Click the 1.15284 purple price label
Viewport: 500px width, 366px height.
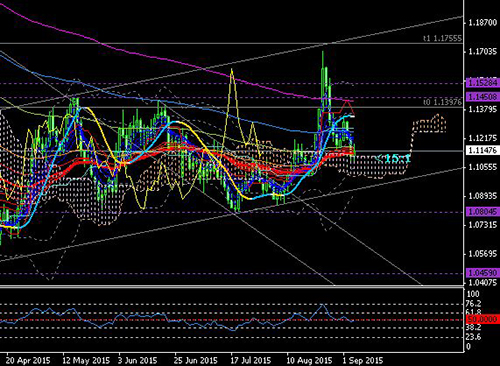(483, 82)
